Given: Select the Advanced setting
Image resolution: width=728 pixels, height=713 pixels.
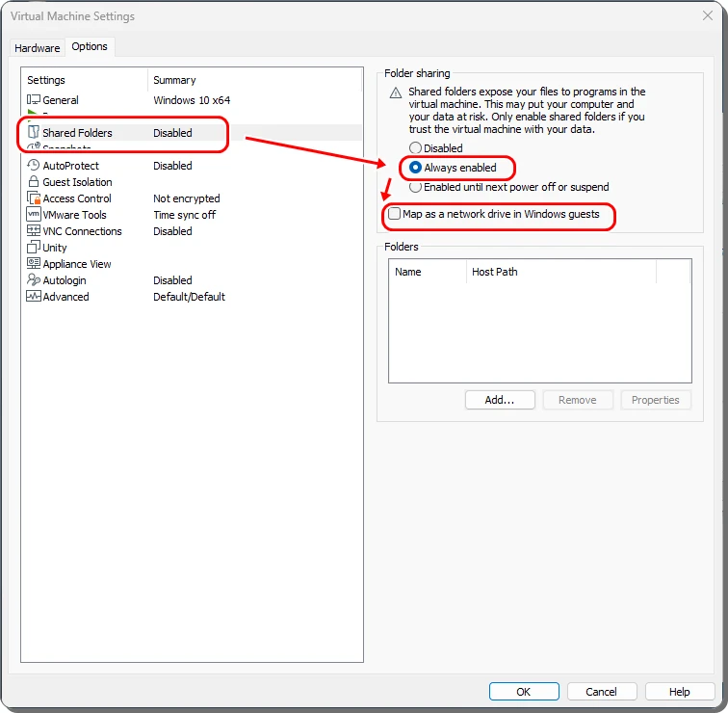Looking at the screenshot, I should 65,297.
